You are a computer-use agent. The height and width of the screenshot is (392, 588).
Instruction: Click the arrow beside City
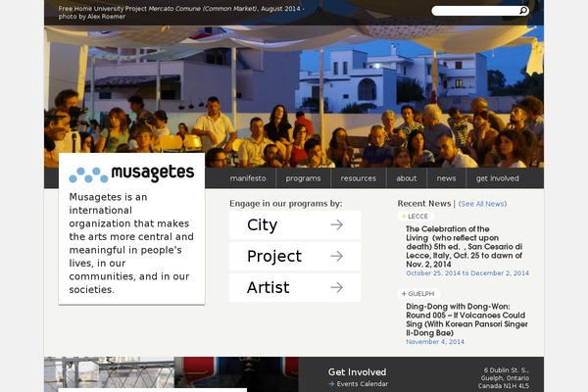coord(336,224)
